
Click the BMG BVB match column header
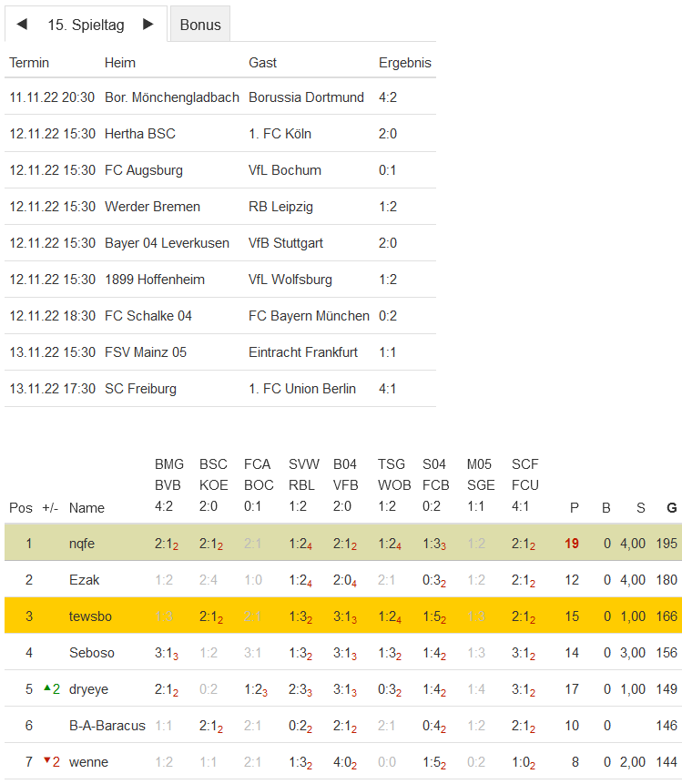tap(169, 485)
